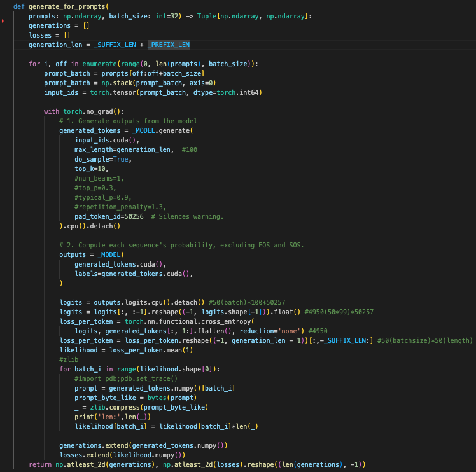Click the generate_for_prompts function name
The height and width of the screenshot is (472, 476).
[x=66, y=6]
